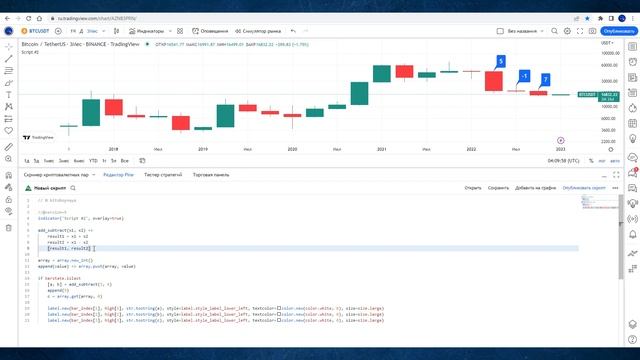Start the Симулятор рынка replay
Viewport: 640px width, 360px height.
[x=258, y=31]
